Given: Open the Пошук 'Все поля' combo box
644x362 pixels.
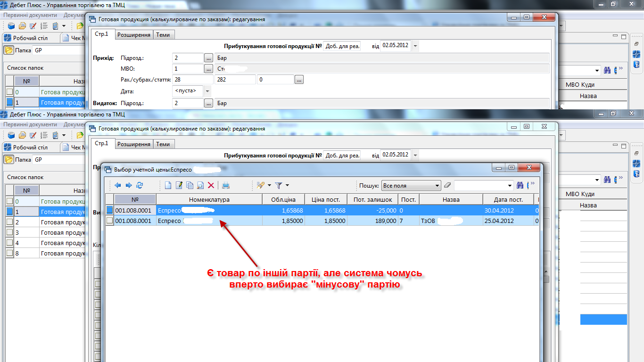Looking at the screenshot, I should pos(411,186).
